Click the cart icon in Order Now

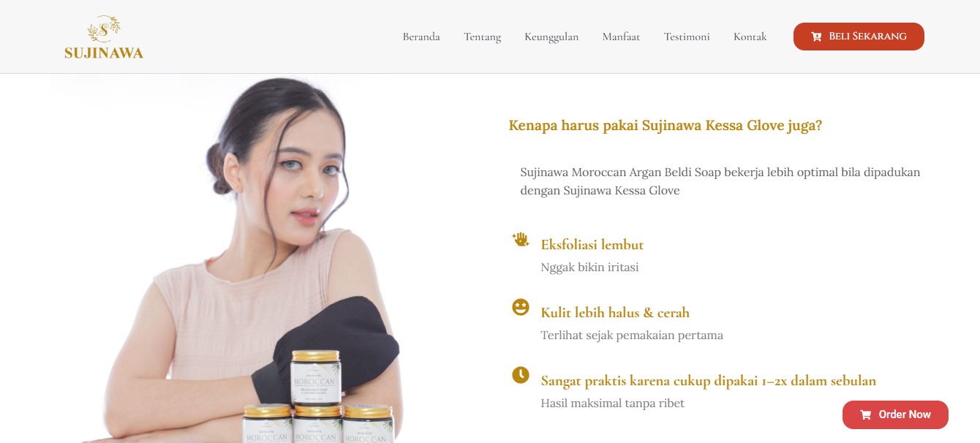tap(866, 414)
